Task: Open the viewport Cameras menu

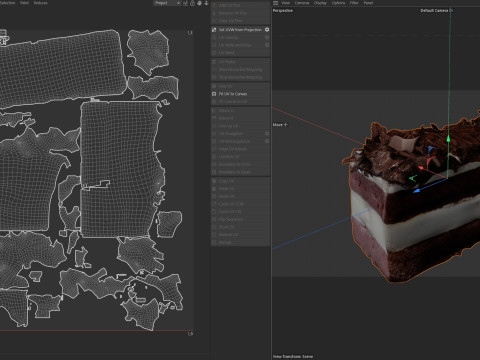Action: (x=302, y=3)
